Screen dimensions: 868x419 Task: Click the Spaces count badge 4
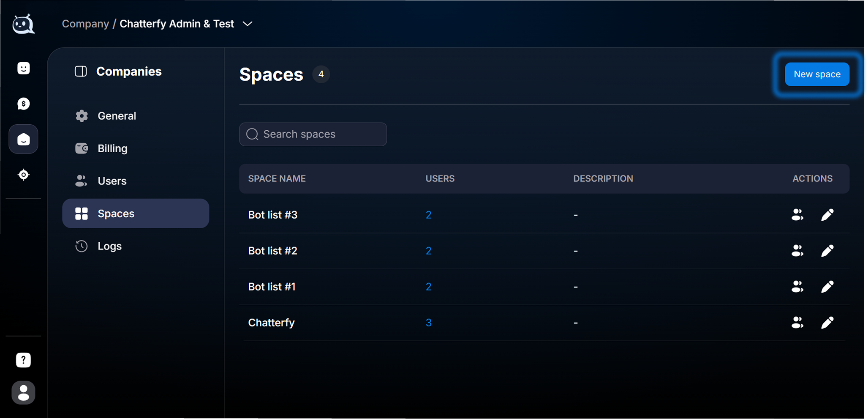pos(321,74)
